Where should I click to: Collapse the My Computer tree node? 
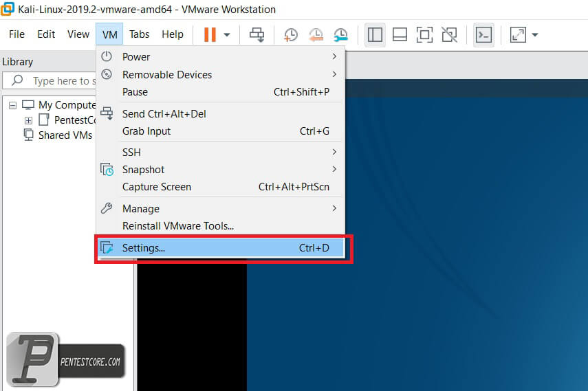coord(13,105)
